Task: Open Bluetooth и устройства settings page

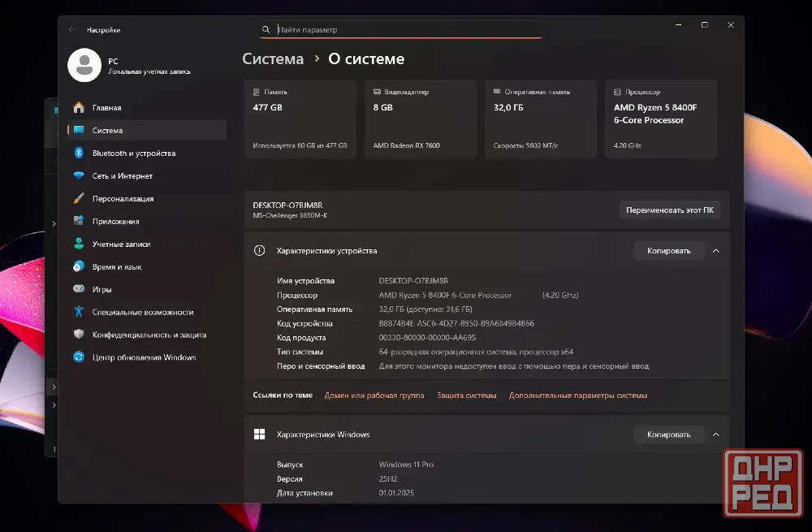Action: point(147,153)
